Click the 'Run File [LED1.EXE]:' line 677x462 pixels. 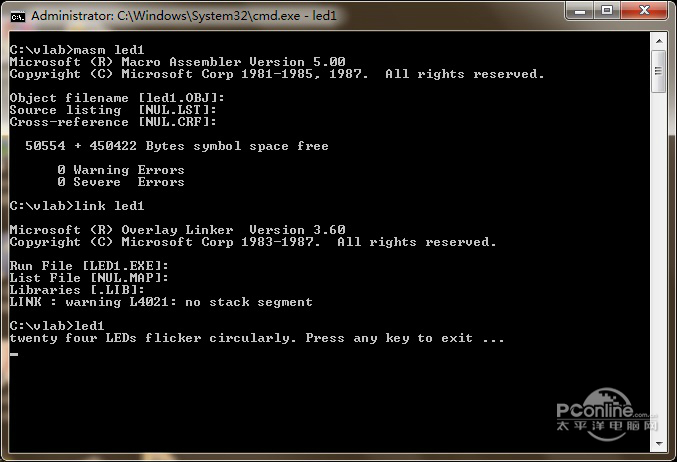(x=89, y=266)
